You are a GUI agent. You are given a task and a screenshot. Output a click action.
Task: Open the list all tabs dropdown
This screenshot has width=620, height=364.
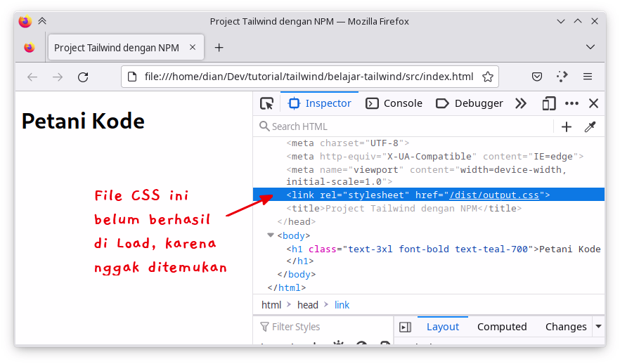(x=590, y=47)
